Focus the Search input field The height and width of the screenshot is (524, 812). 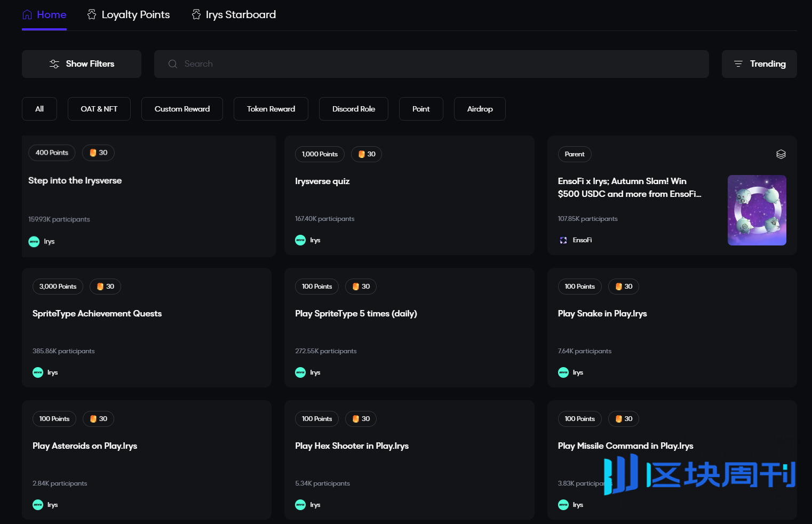point(432,64)
